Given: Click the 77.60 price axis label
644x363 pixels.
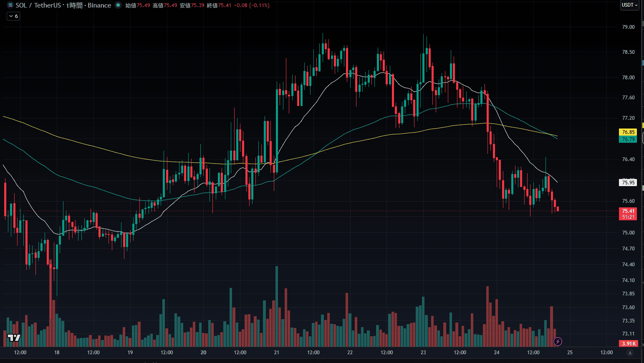Looking at the screenshot, I should click(628, 98).
